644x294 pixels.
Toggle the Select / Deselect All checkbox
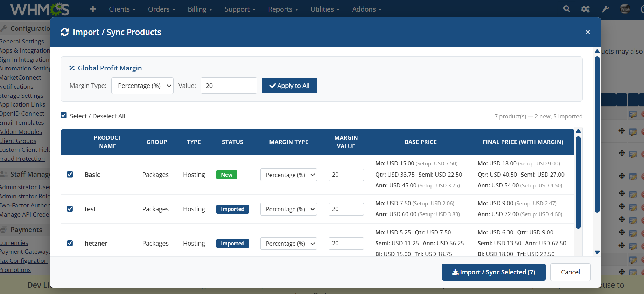pos(64,116)
